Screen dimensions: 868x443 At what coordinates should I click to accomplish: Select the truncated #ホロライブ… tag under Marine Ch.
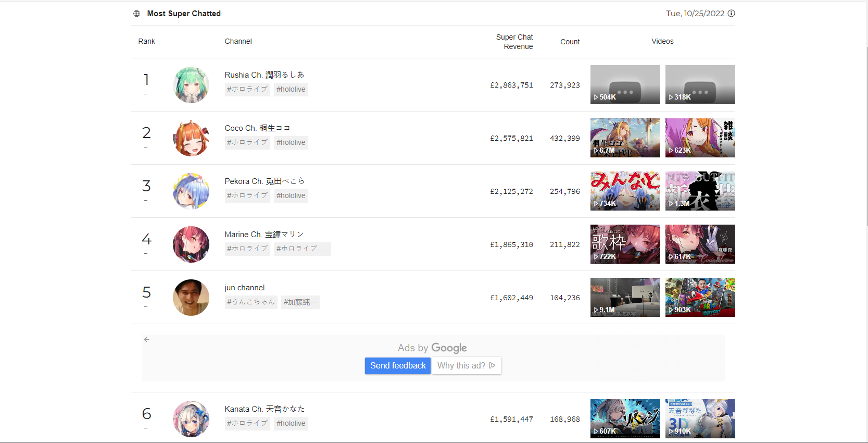pyautogui.click(x=303, y=249)
